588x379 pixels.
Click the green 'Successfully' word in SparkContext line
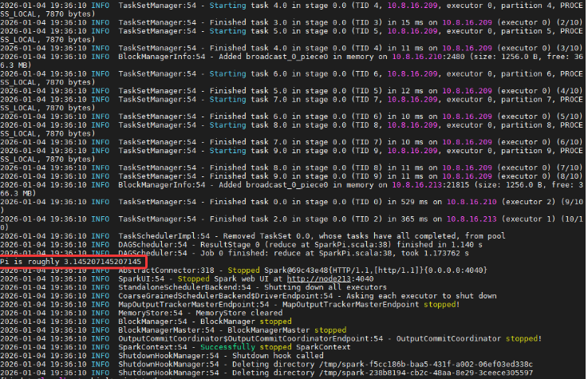tap(227, 347)
